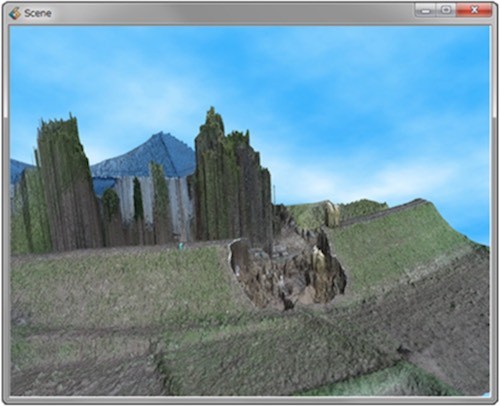Click the blue mountain edge at far left

[21, 170]
